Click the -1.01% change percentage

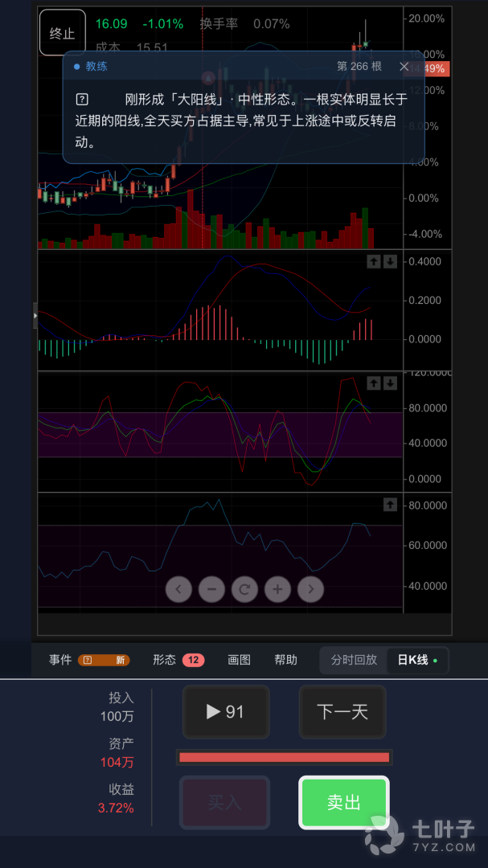tap(163, 24)
